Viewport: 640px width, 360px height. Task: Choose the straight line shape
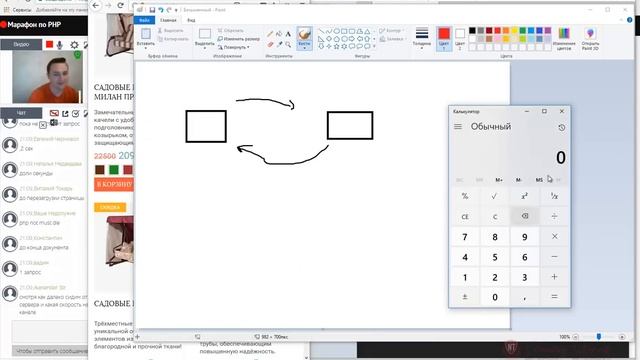321,31
